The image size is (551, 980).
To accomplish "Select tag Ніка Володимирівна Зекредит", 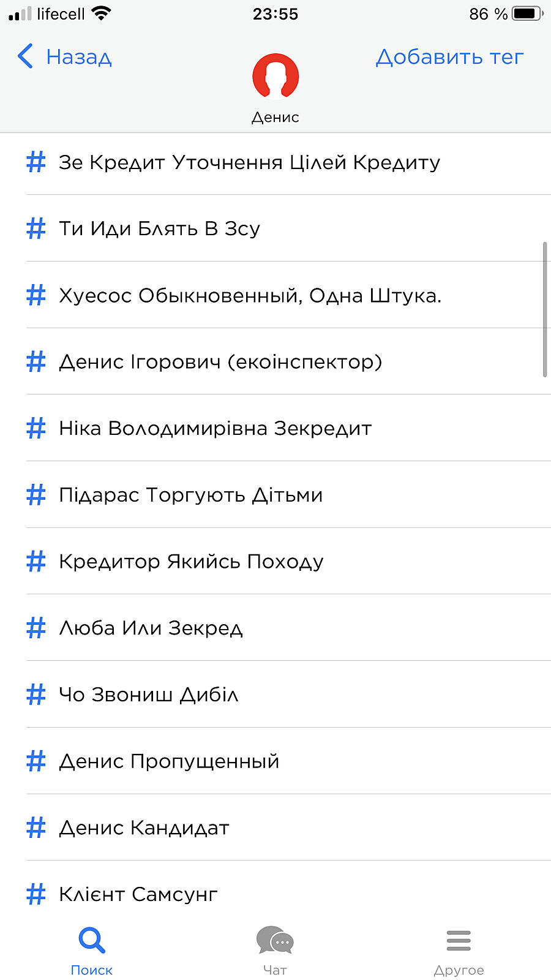I will (x=215, y=428).
